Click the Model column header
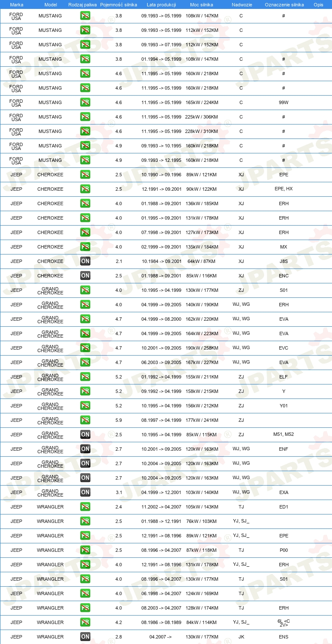 [x=51, y=5]
